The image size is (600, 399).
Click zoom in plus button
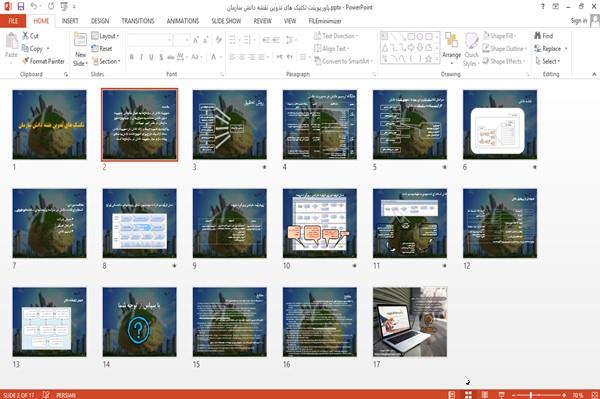(564, 395)
